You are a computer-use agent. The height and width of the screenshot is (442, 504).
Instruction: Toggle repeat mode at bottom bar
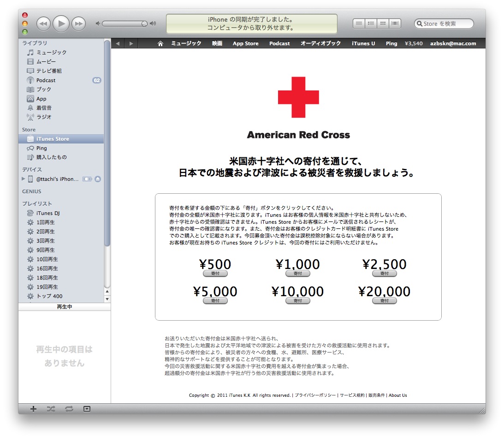(69, 409)
